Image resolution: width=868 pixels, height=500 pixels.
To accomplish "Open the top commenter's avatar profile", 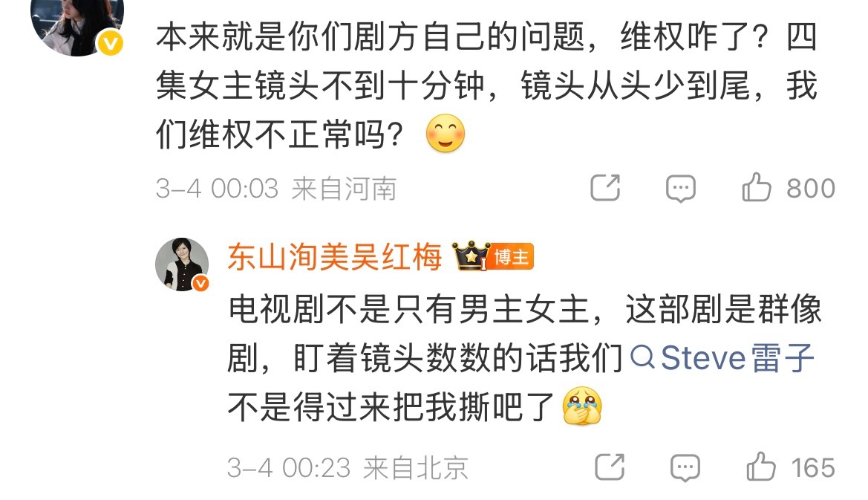I will click(x=77, y=25).
